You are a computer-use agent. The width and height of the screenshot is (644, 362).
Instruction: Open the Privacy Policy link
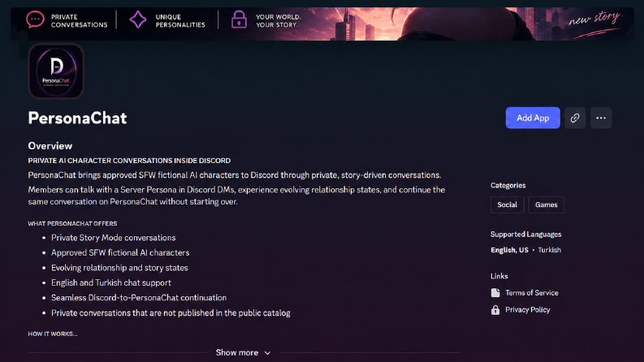pyautogui.click(x=527, y=310)
